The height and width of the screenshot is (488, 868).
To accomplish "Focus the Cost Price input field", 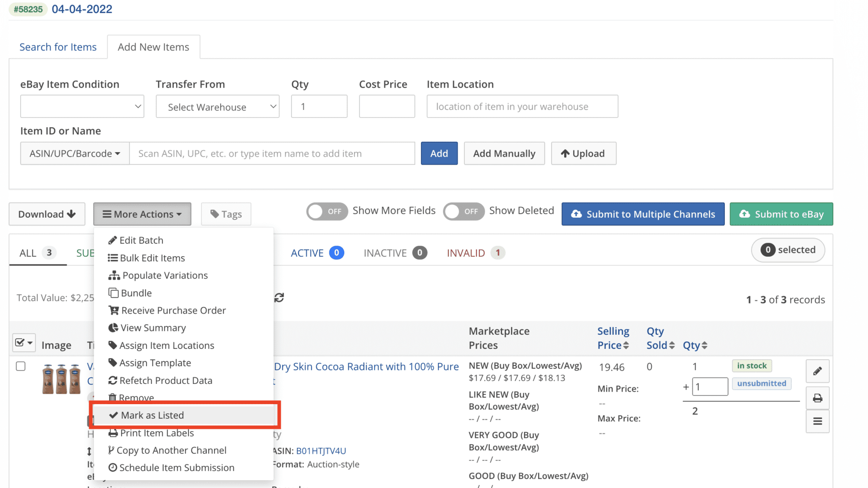I will (387, 106).
